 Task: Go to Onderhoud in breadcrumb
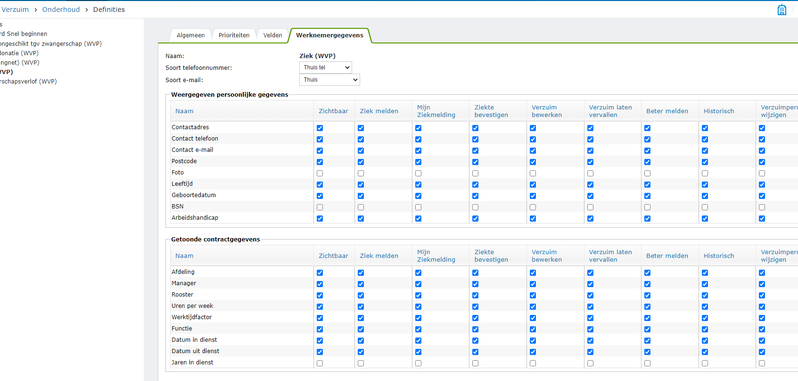click(61, 9)
